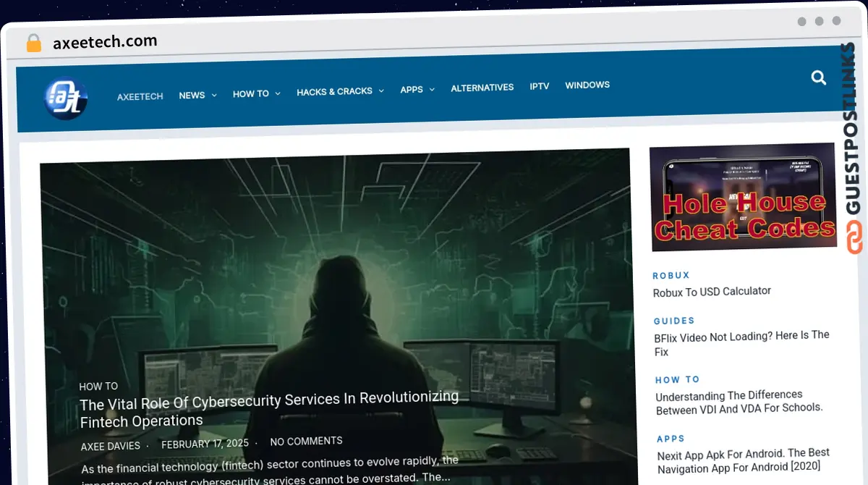This screenshot has width=868, height=485.
Task: Open the Robux To USD Calculator link
Action: coord(712,292)
